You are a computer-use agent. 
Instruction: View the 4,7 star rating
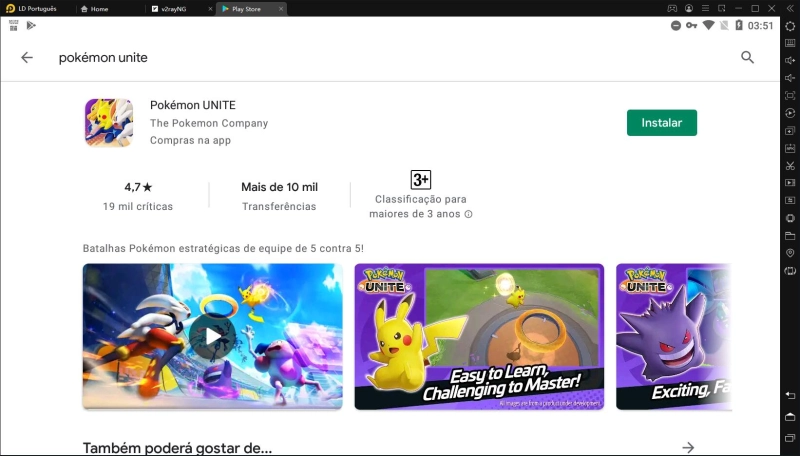pos(138,187)
